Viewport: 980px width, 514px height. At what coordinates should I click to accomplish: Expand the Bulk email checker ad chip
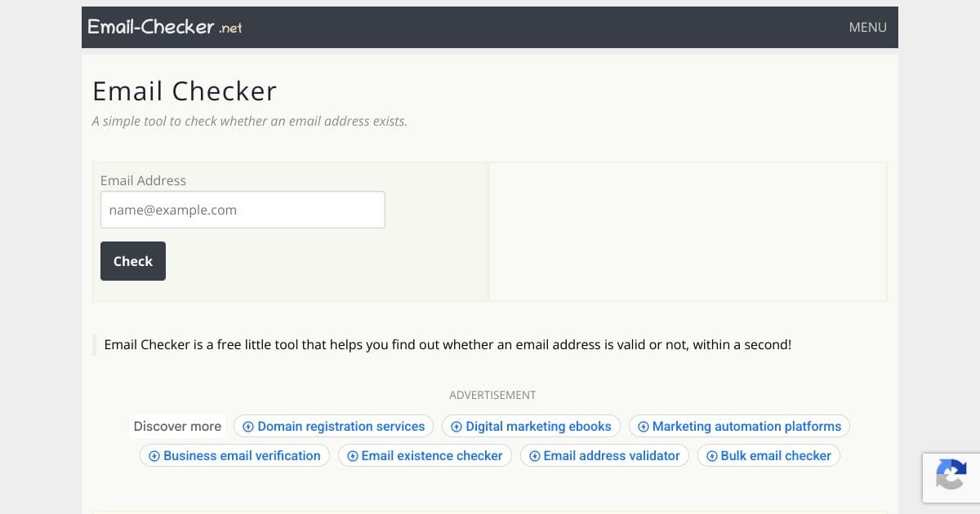pos(768,455)
